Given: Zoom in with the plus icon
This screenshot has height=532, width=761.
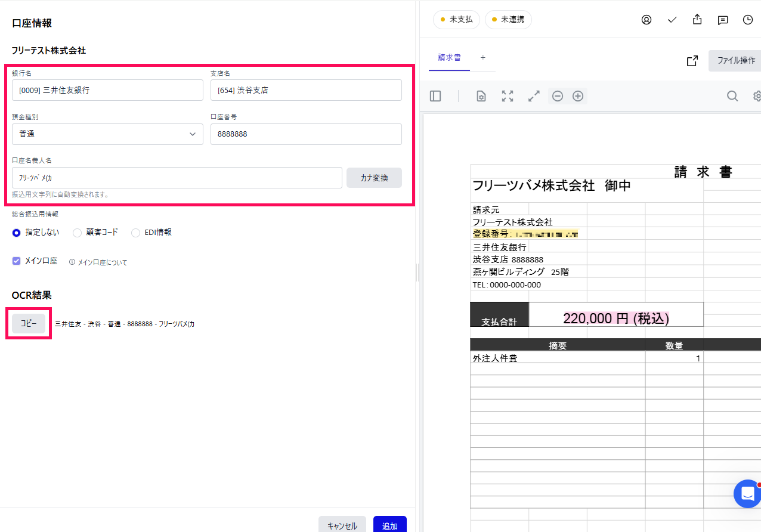Looking at the screenshot, I should 578,96.
